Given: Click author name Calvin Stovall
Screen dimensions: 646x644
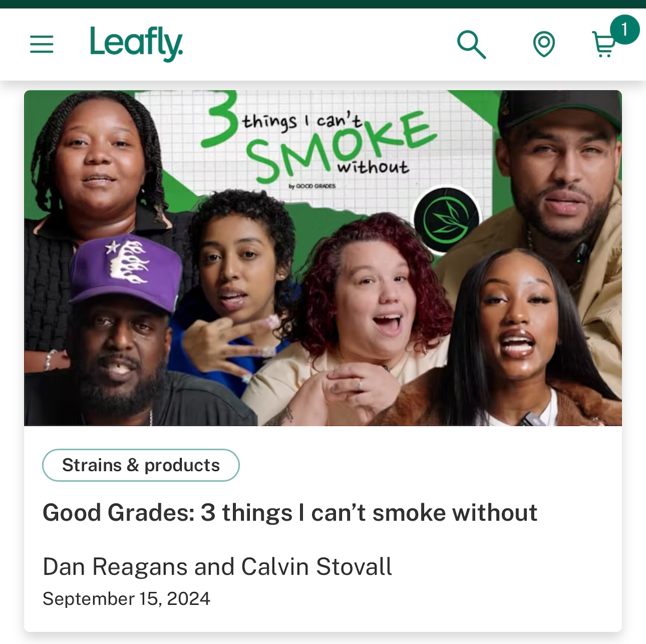Looking at the screenshot, I should click(x=316, y=567).
